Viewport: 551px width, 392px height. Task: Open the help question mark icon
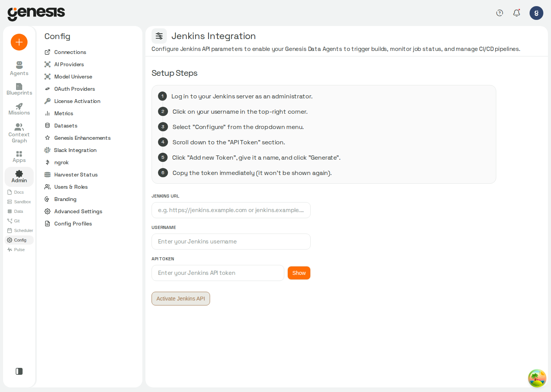499,13
